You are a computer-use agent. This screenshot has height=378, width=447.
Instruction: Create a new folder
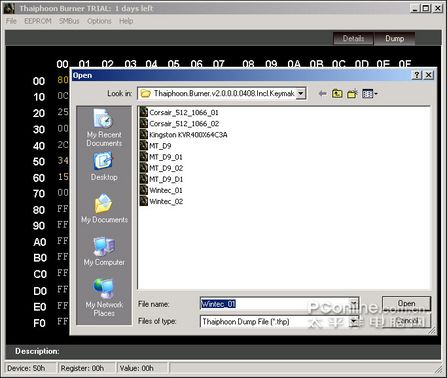click(352, 94)
